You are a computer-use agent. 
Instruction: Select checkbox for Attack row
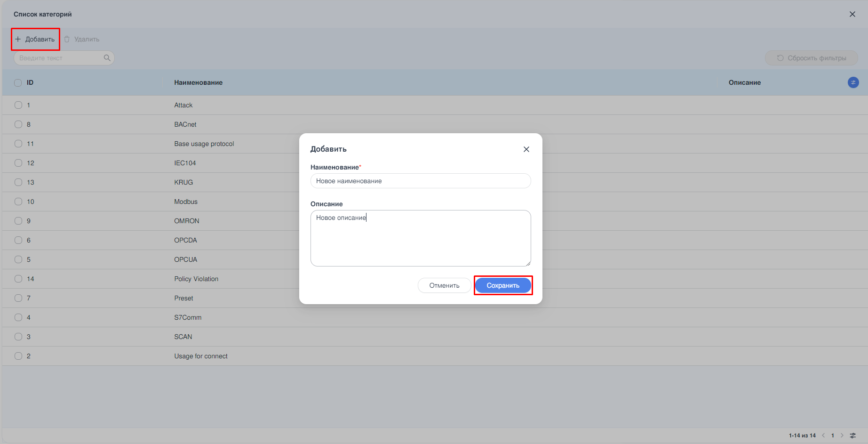pyautogui.click(x=18, y=105)
